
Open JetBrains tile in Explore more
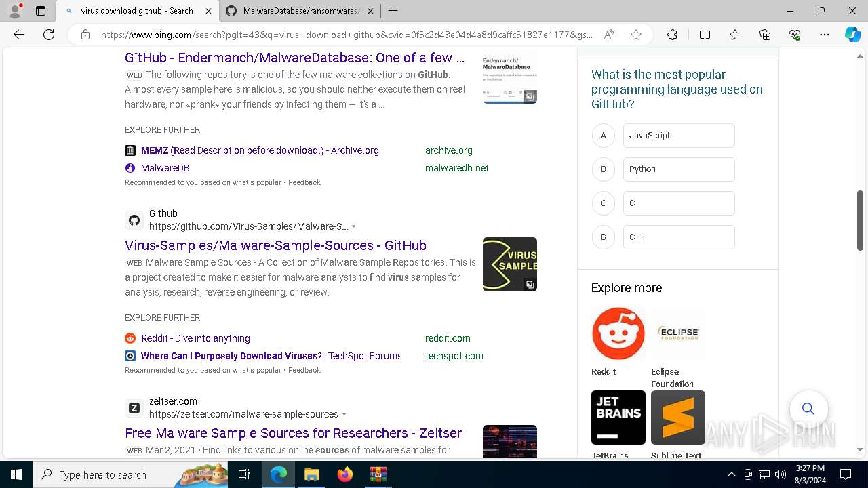click(618, 424)
